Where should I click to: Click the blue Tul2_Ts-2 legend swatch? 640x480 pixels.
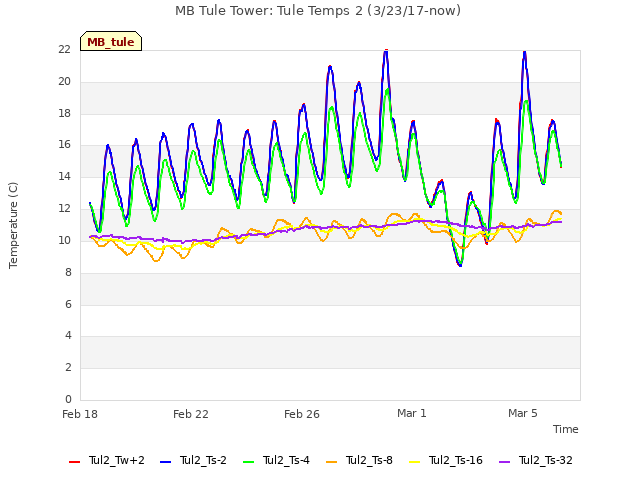click(165, 462)
